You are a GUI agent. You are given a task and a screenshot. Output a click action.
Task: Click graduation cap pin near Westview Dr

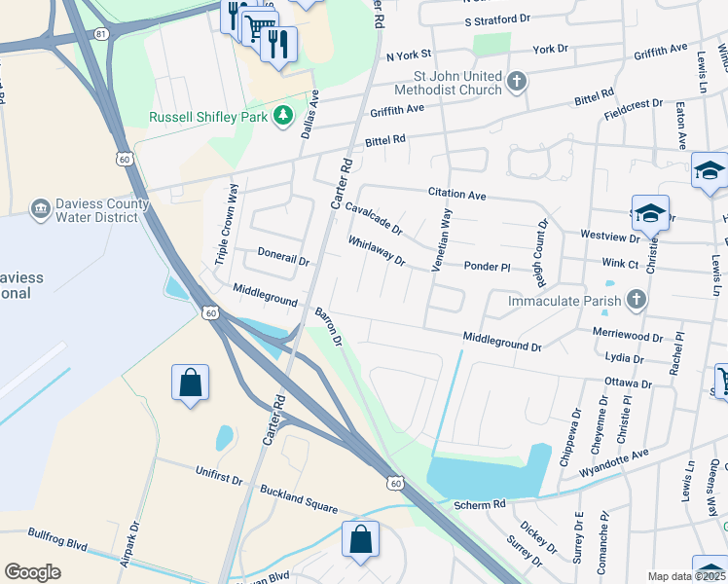(x=650, y=216)
